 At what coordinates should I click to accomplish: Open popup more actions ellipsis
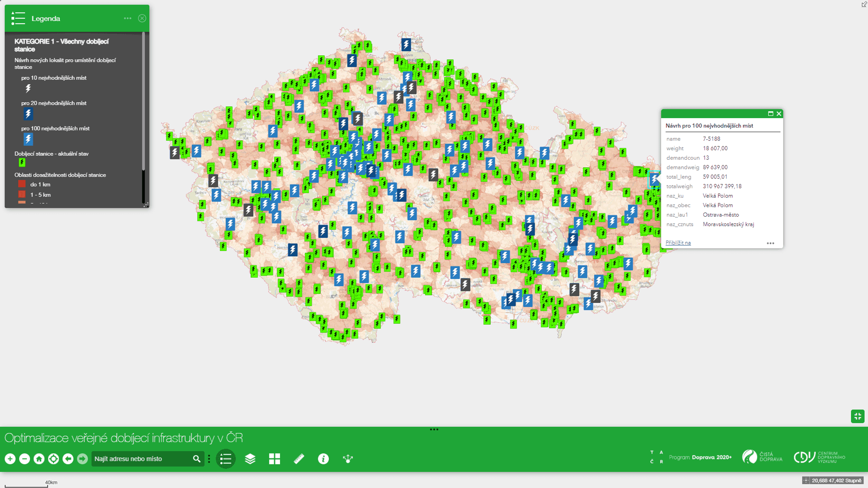(x=770, y=243)
